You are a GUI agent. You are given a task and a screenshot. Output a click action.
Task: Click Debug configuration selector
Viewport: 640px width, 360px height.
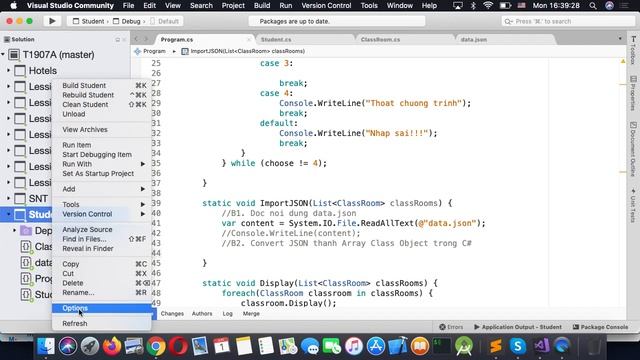click(x=127, y=21)
